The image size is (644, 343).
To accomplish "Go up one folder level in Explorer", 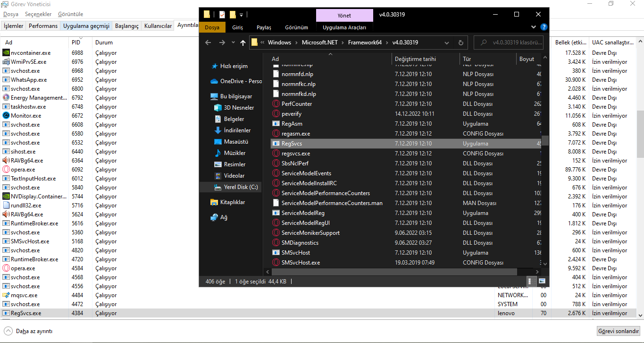I will click(x=243, y=43).
